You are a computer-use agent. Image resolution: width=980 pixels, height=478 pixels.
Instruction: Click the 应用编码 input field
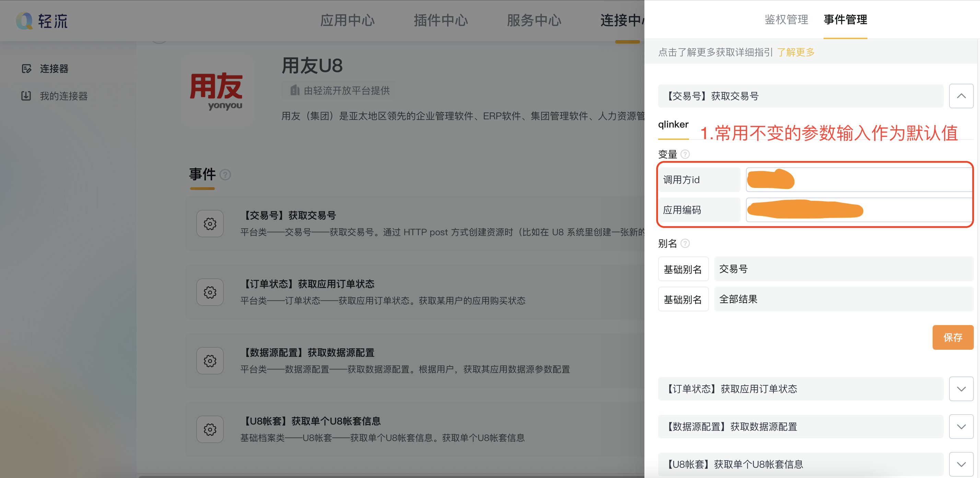[x=860, y=210]
